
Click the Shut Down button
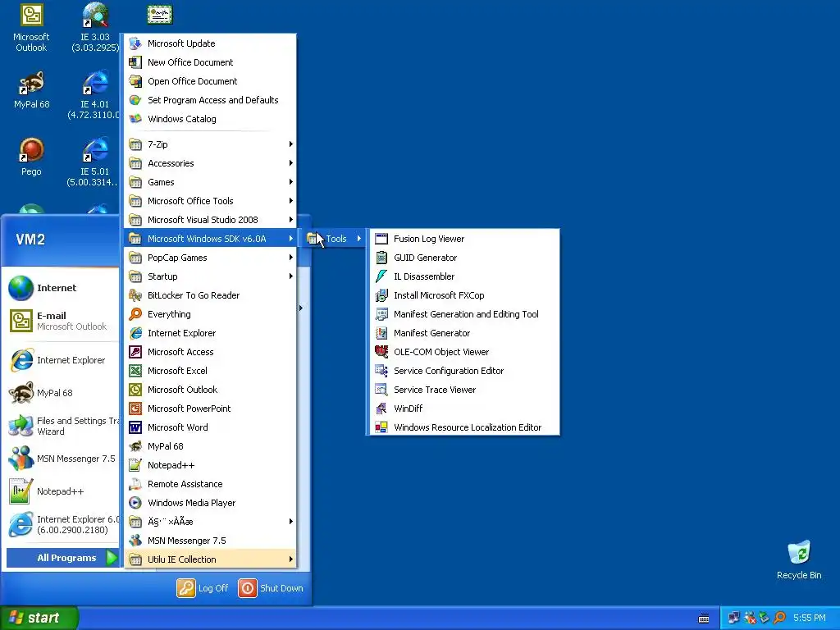click(x=271, y=588)
